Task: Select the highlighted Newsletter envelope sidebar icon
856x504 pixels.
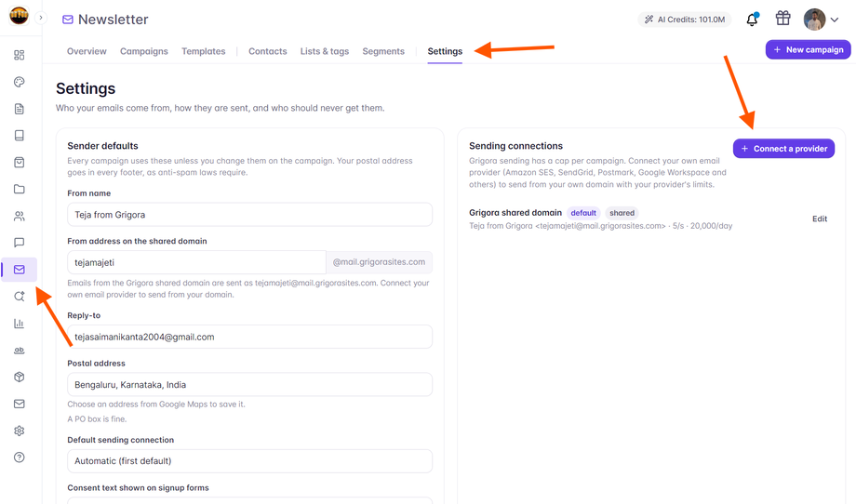Action: [x=20, y=270]
